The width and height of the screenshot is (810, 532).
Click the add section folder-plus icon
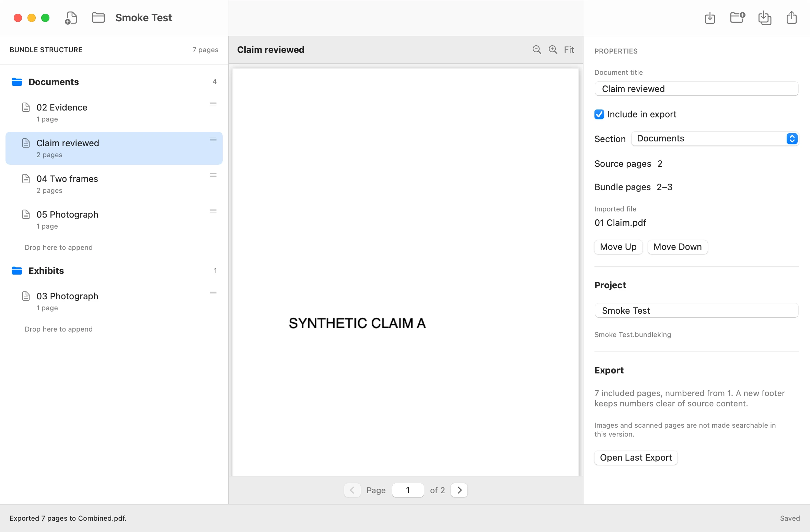(x=737, y=18)
